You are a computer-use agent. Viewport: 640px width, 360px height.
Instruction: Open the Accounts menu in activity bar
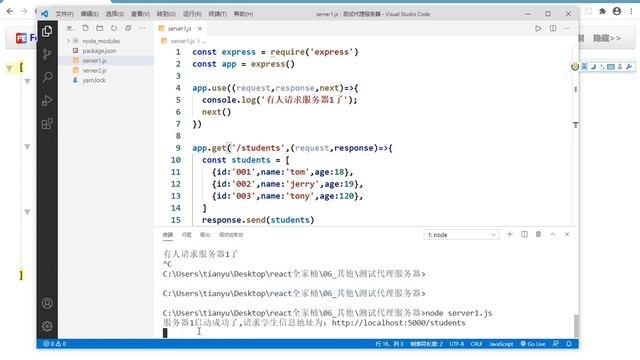coord(47,303)
